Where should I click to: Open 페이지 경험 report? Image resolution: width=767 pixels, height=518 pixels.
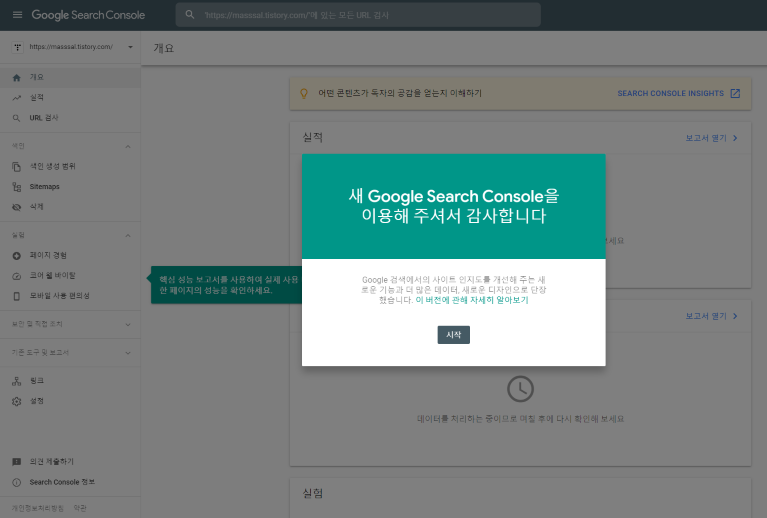point(70,255)
